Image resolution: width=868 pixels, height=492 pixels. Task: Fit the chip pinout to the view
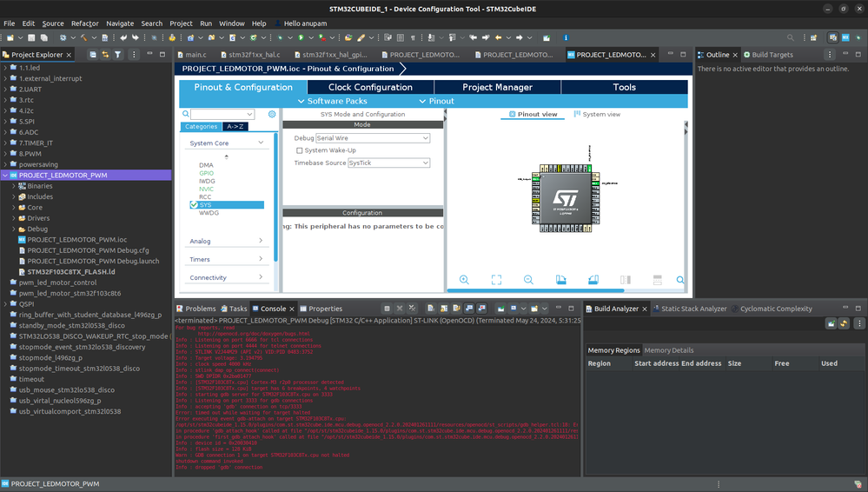point(496,280)
